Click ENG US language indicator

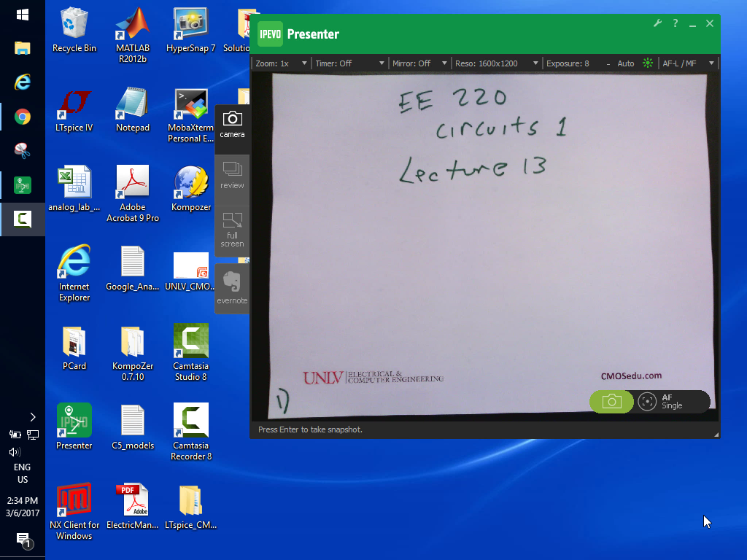point(23,473)
